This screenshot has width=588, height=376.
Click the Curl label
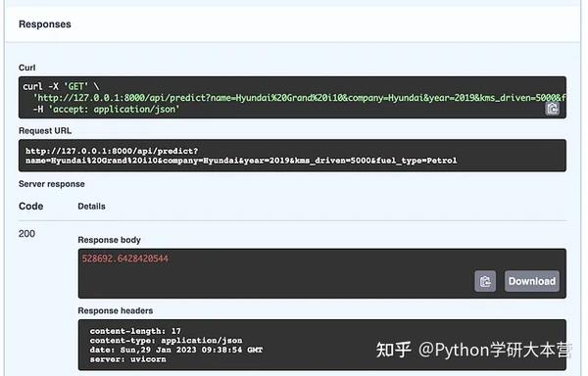(x=27, y=68)
